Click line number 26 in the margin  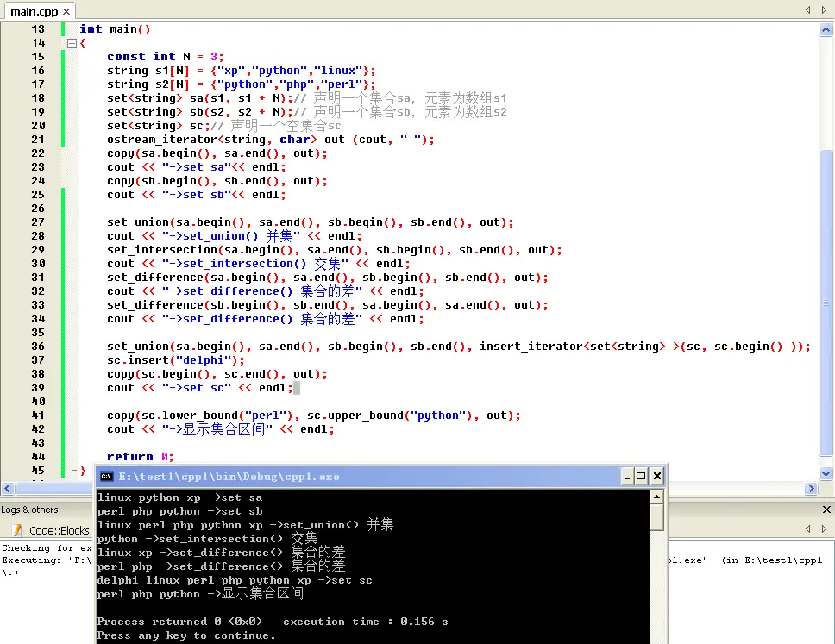(x=38, y=208)
